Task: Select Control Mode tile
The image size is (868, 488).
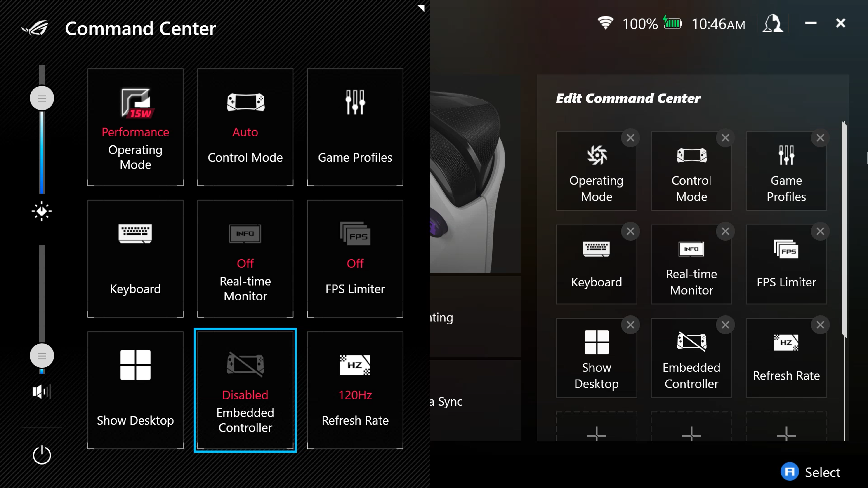Action: coord(245,127)
